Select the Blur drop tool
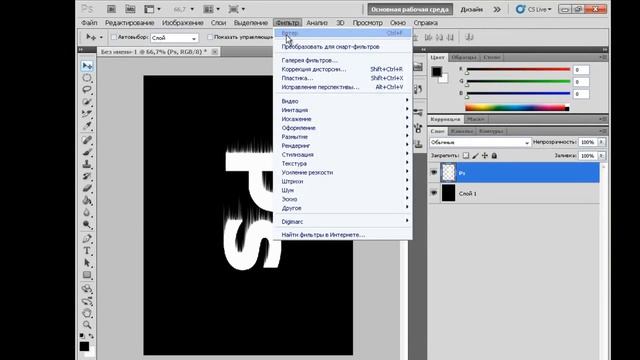The image size is (640, 360). (87, 212)
